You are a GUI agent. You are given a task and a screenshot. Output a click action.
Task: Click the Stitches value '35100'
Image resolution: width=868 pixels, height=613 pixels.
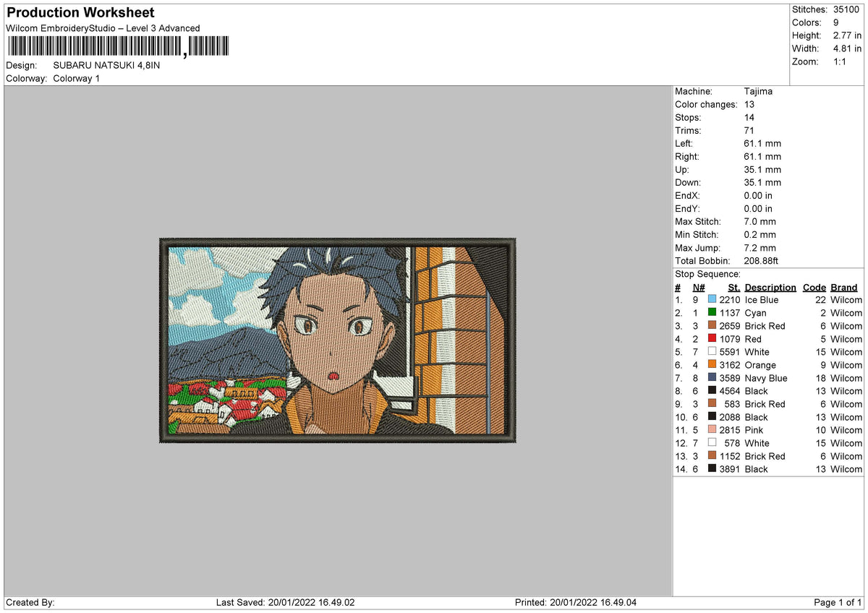846,9
